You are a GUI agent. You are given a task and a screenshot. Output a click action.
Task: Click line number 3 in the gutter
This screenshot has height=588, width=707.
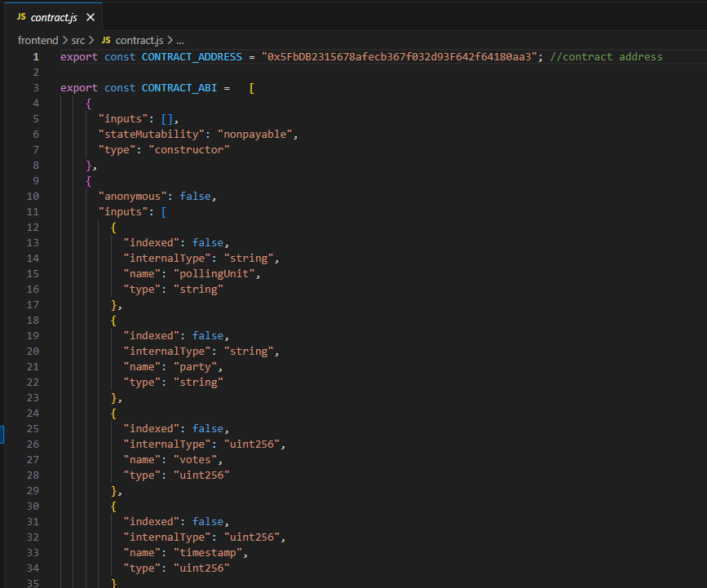pos(36,88)
